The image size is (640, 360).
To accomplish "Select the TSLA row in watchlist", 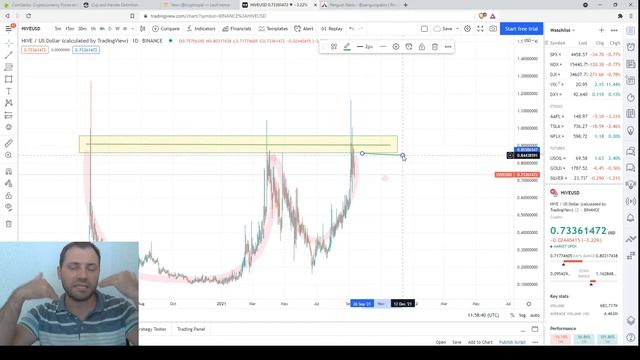I will pos(584,127).
